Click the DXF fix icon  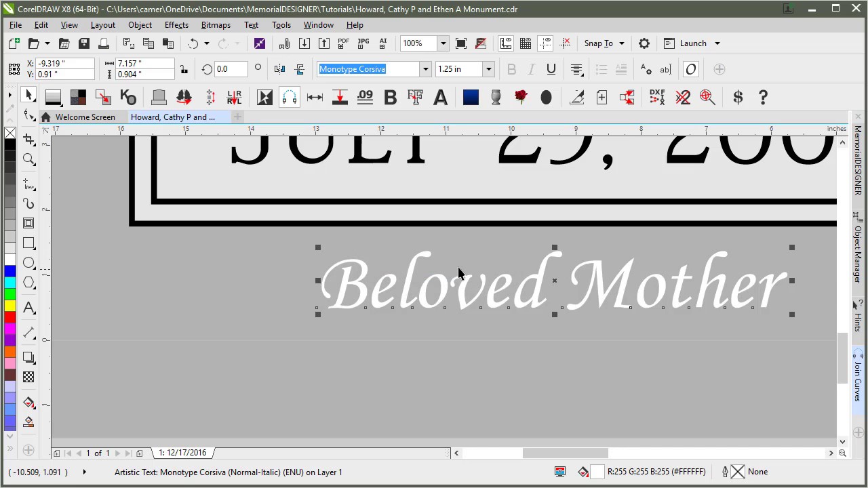[x=657, y=97]
